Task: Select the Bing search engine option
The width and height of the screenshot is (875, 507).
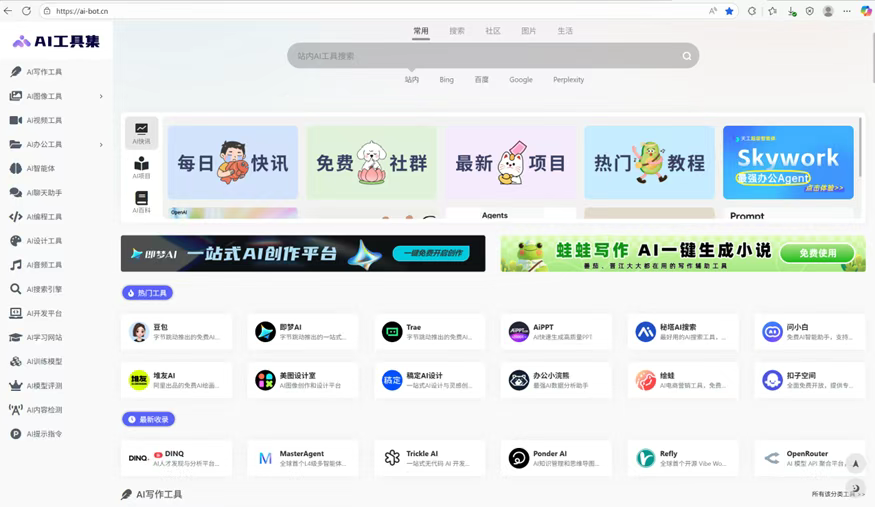Action: [x=446, y=80]
